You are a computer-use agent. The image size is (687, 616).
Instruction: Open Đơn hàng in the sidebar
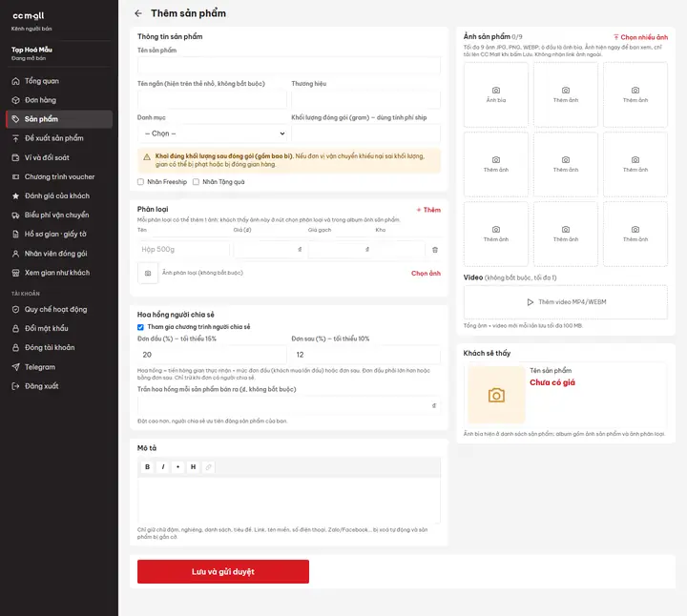click(59, 100)
